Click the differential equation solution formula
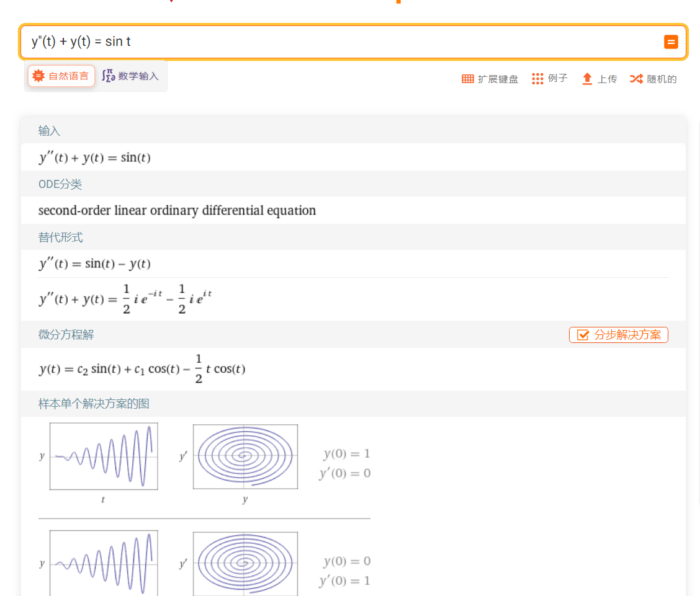Viewport: 700px width, 596px height. [x=142, y=369]
